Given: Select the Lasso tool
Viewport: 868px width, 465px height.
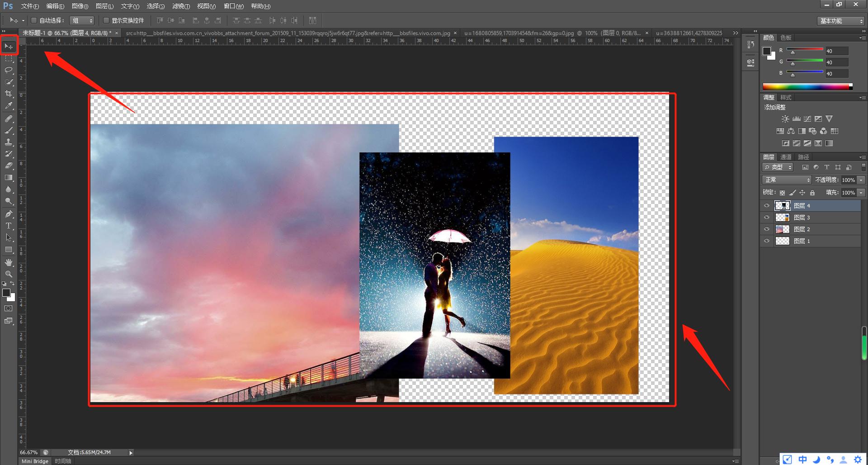Looking at the screenshot, I should click(x=9, y=70).
